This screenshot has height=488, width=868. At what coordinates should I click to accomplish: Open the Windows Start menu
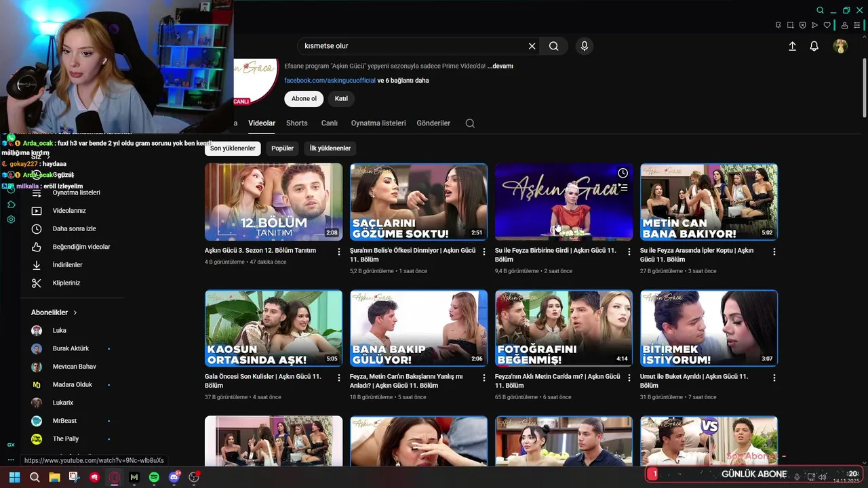[x=14, y=477]
